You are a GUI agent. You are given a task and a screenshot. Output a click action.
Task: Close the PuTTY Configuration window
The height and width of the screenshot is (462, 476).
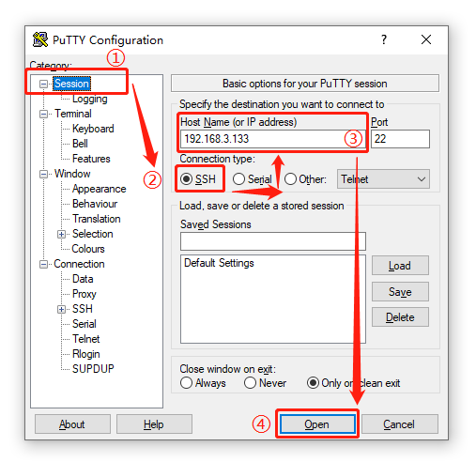426,39
